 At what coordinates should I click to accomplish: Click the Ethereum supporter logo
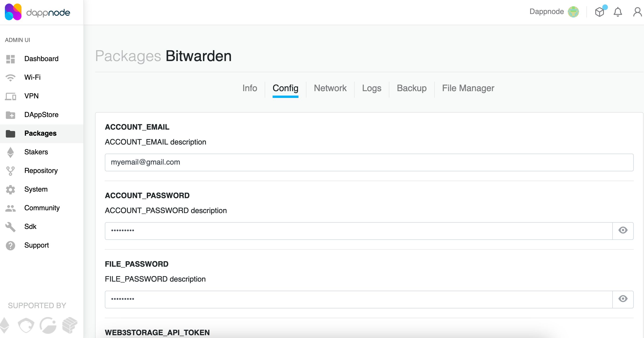click(x=4, y=325)
